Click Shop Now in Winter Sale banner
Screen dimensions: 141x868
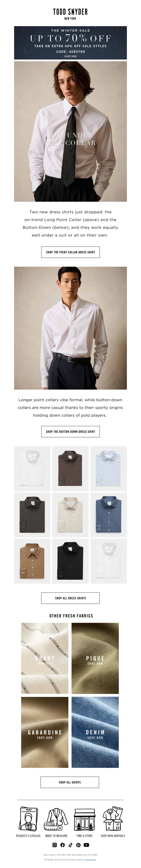70,56
